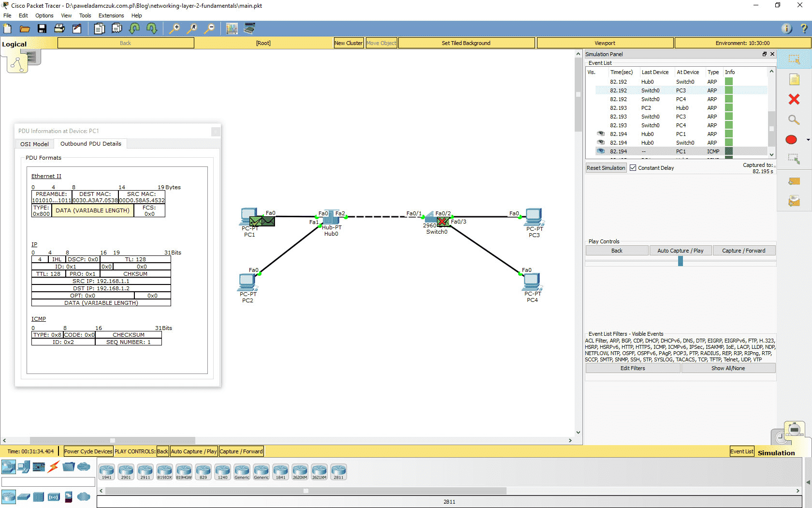The width and height of the screenshot is (812, 508).
Task: Open the Options menu
Action: 44,15
